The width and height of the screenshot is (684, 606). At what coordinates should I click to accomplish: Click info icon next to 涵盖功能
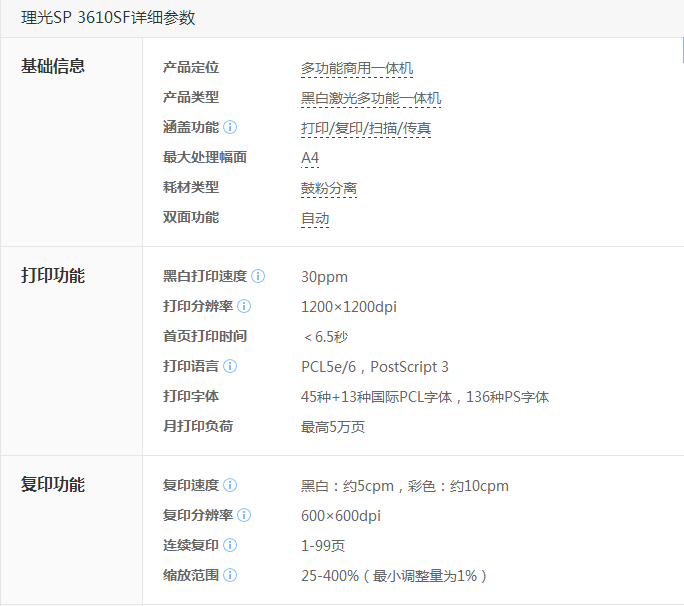pyautogui.click(x=230, y=127)
